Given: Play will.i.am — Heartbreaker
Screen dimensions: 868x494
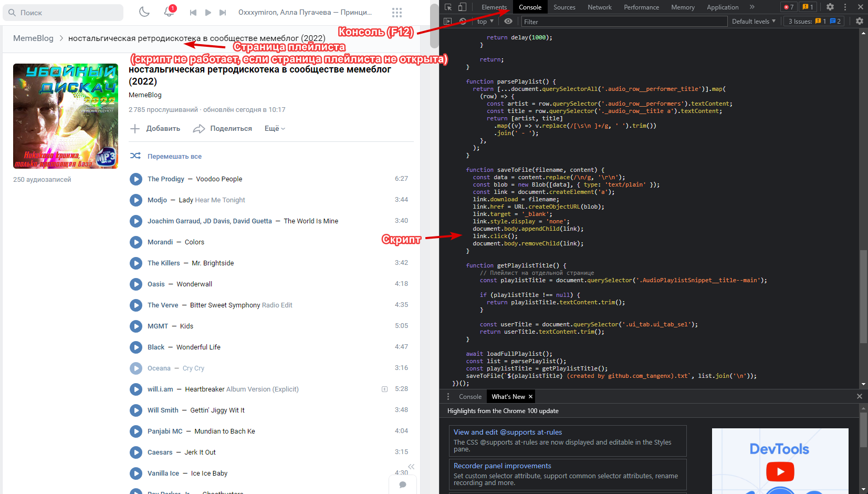Looking at the screenshot, I should (136, 389).
